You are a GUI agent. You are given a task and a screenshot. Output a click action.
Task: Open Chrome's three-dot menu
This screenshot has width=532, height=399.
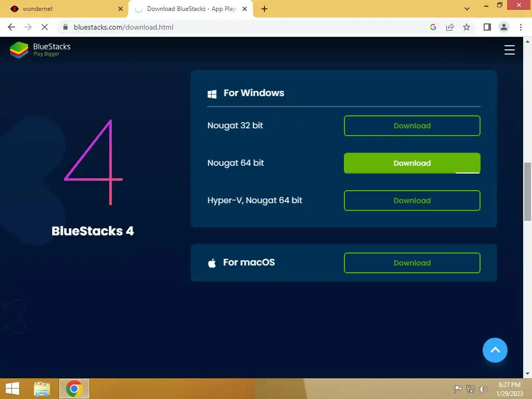point(521,27)
